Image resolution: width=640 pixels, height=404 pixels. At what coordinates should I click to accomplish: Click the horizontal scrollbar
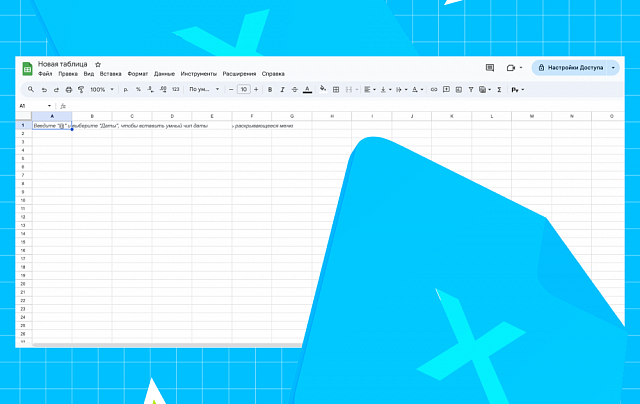(167, 345)
